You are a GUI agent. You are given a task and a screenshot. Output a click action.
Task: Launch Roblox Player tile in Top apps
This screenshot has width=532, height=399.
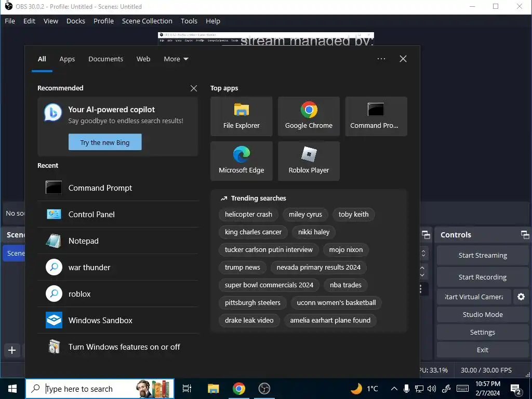309,161
